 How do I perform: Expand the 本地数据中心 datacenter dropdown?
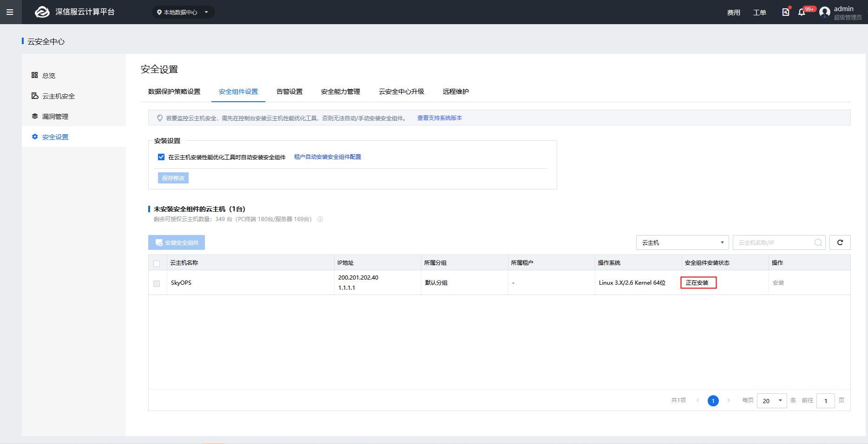click(x=184, y=12)
